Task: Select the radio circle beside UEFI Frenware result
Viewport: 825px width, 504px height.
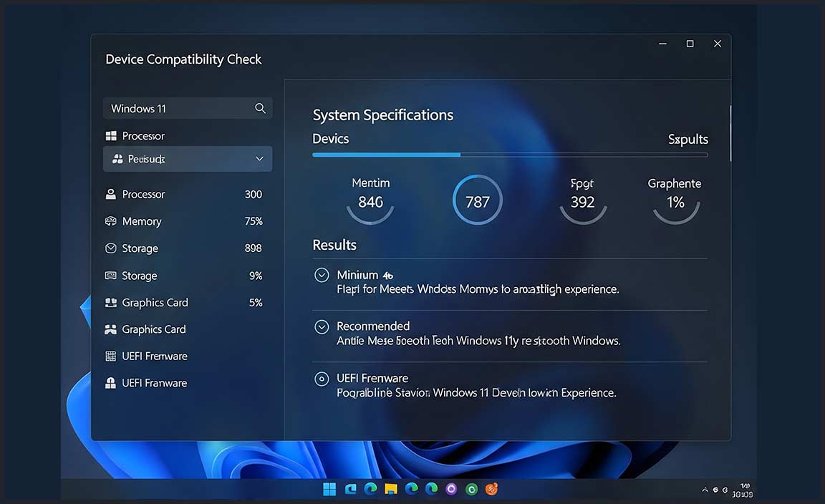Action: (322, 379)
